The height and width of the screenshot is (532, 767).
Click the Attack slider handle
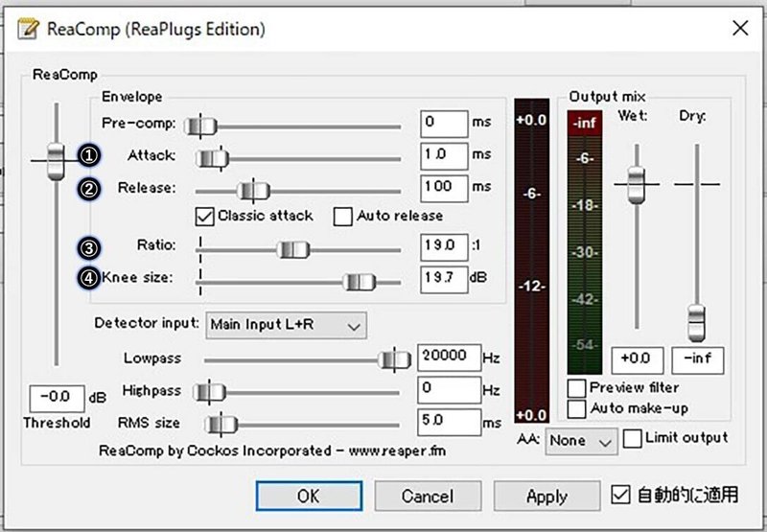pos(212,158)
